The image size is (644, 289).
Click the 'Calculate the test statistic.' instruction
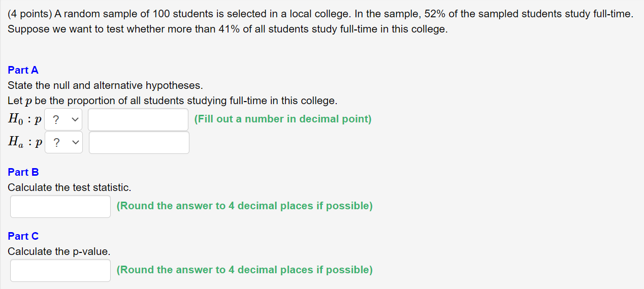pyautogui.click(x=70, y=187)
